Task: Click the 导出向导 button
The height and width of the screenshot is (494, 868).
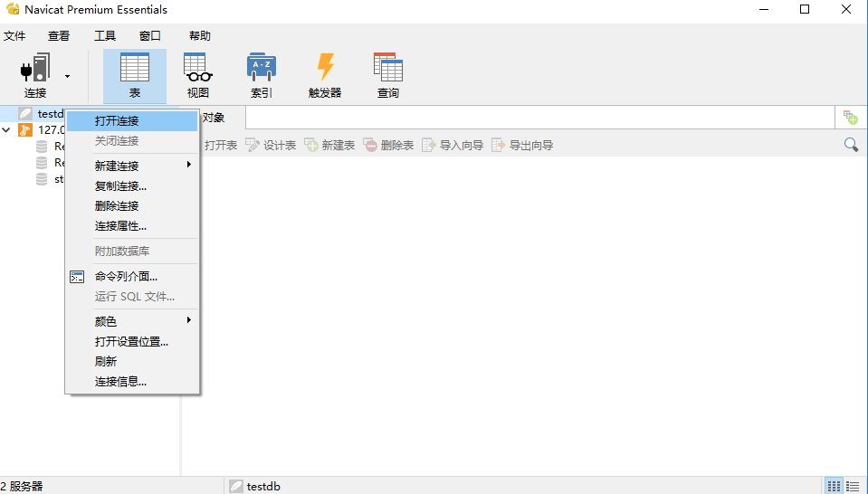Action: [x=522, y=145]
